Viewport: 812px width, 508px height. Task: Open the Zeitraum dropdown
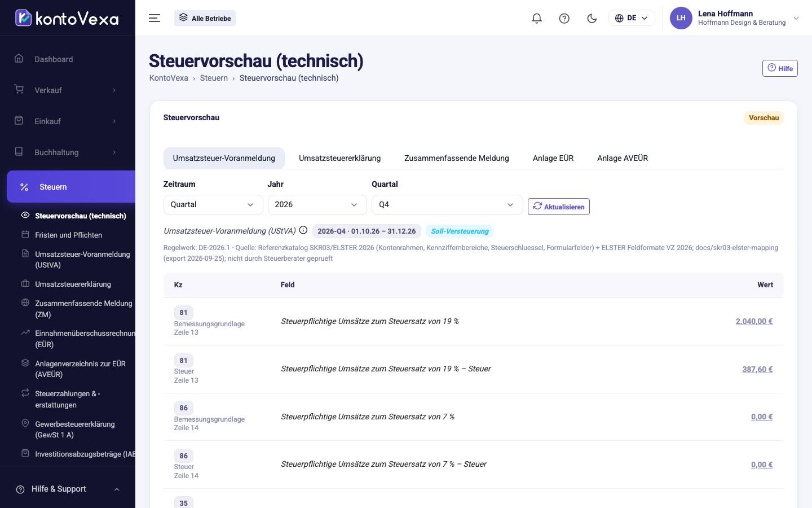pos(213,204)
